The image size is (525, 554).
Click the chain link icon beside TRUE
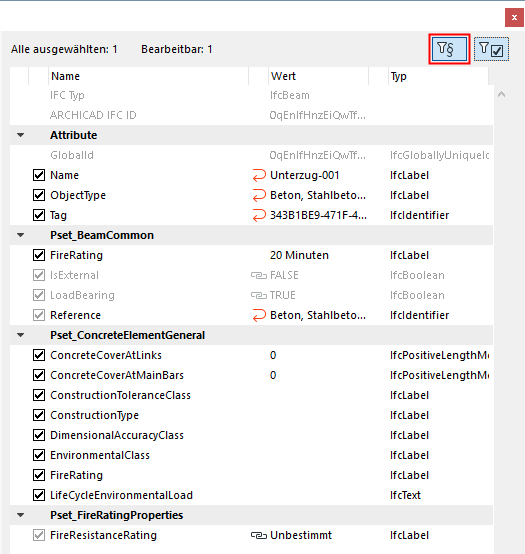click(x=259, y=295)
